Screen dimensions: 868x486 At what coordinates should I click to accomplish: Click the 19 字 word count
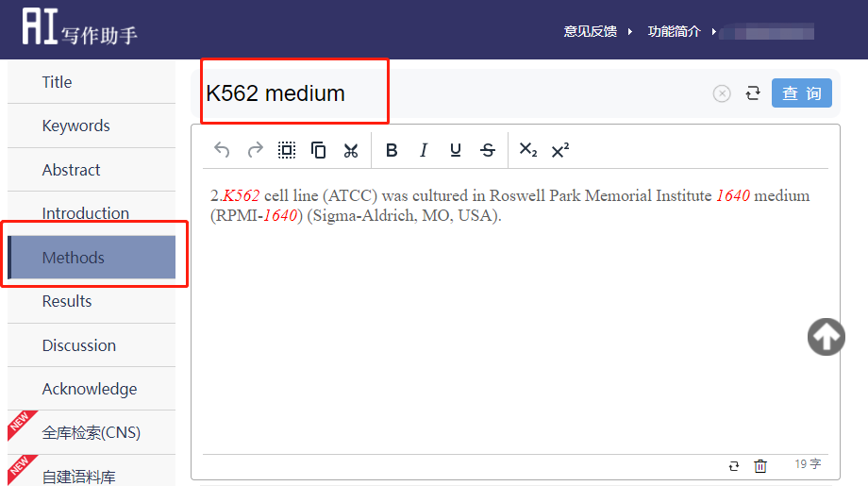tap(808, 464)
